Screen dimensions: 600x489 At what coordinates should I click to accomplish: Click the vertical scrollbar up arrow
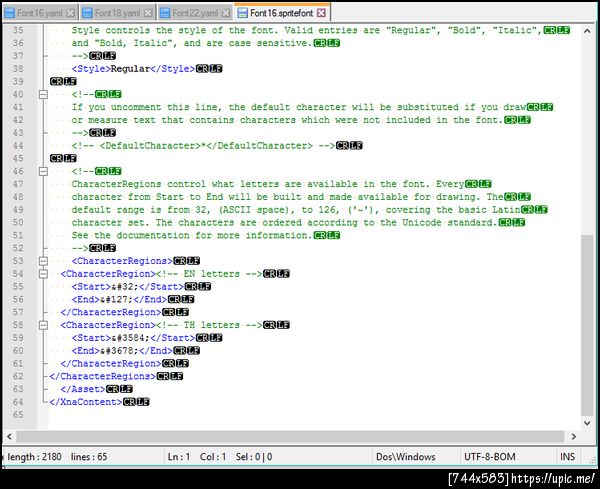pos(587,31)
